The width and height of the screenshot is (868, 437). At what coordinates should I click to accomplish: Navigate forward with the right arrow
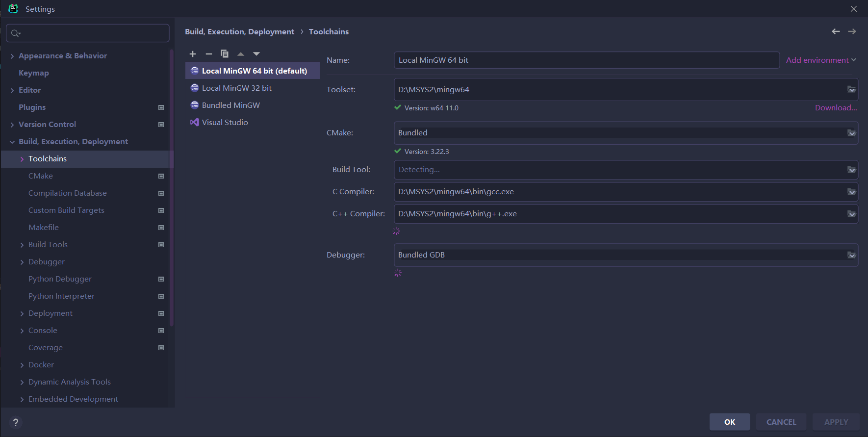pos(852,31)
